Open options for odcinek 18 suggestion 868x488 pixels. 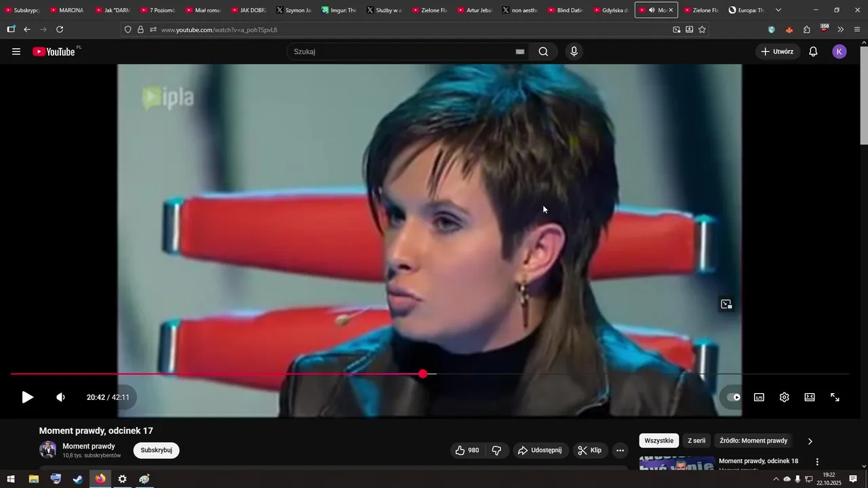pos(817,462)
